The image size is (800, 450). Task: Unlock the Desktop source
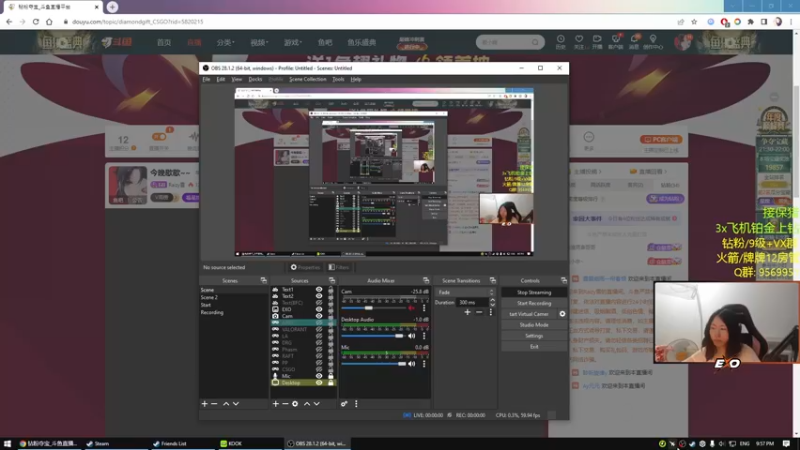pos(331,382)
